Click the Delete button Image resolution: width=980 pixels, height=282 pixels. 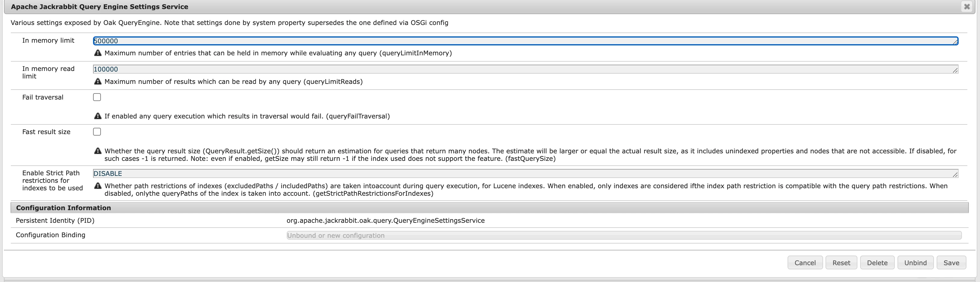[x=877, y=263]
